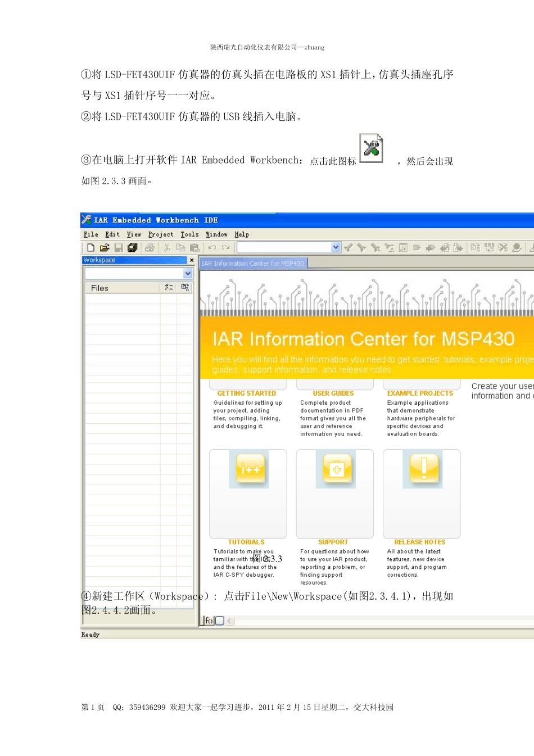Click the IAR wrench icon in title bar
534x756 pixels.
(x=86, y=219)
